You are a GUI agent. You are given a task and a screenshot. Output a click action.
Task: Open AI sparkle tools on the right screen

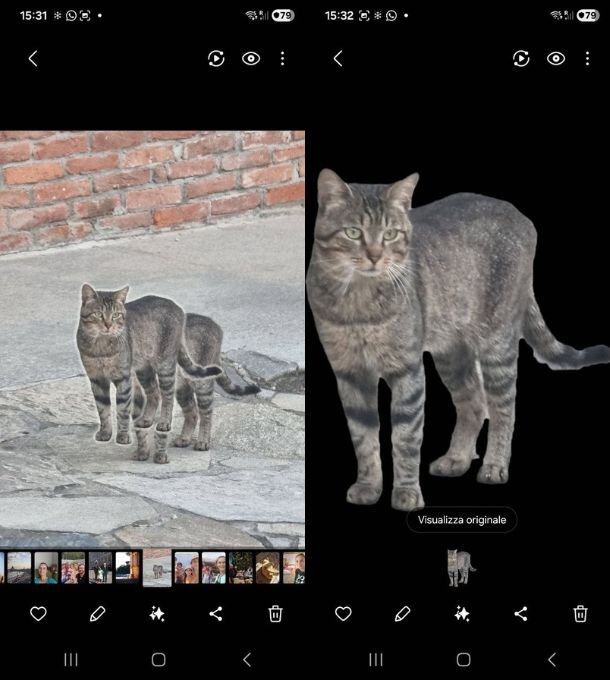point(462,614)
